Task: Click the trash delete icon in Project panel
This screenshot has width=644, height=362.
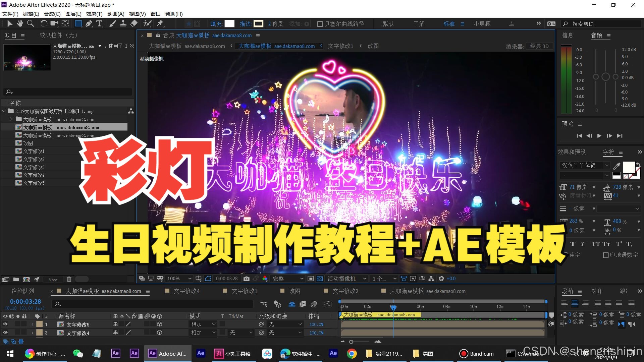Action: click(69, 279)
